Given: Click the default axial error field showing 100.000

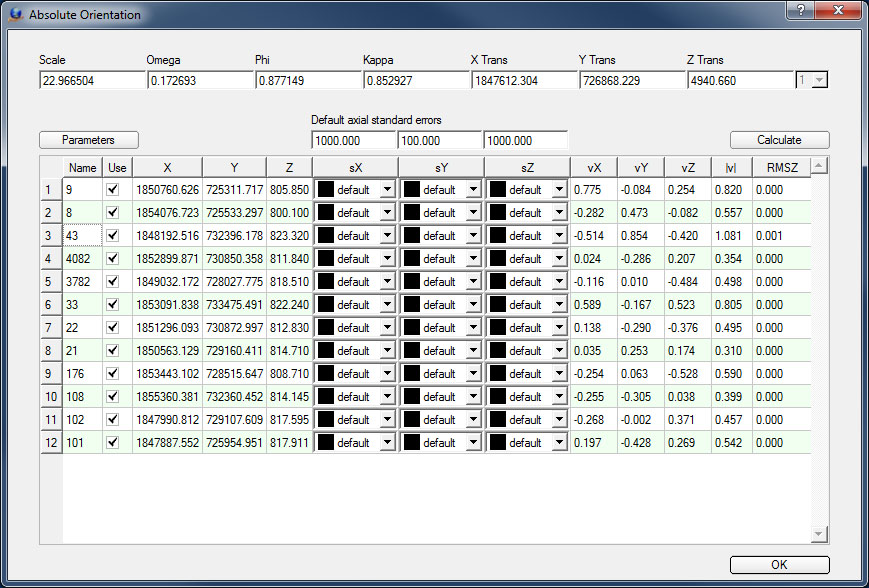Looking at the screenshot, I should click(x=439, y=140).
